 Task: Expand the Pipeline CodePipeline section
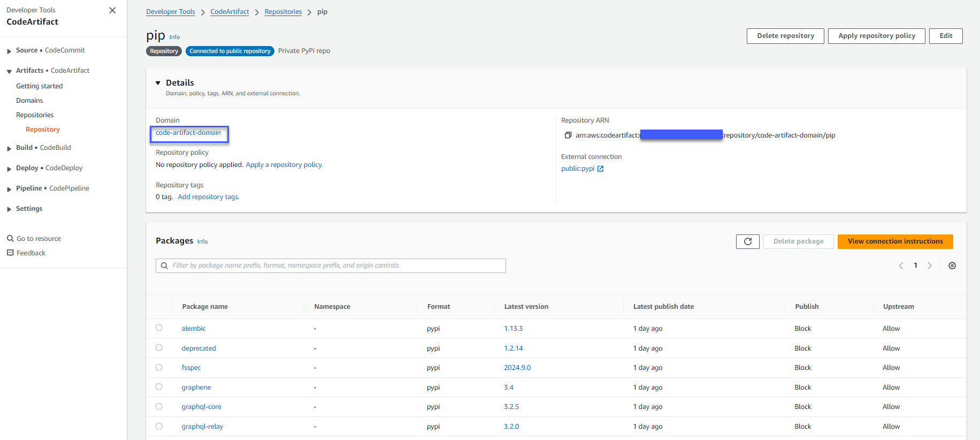click(9, 189)
